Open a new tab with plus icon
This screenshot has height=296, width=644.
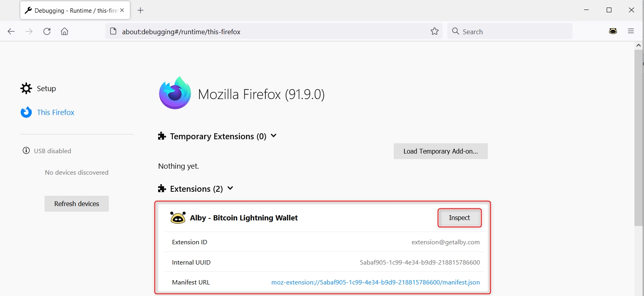tap(140, 10)
